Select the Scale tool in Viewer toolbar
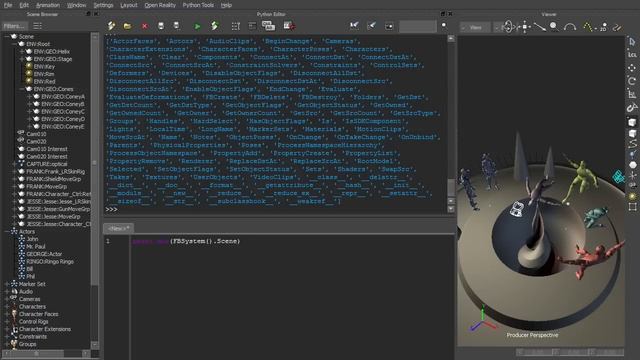The height and width of the screenshot is (360, 640). [632, 94]
